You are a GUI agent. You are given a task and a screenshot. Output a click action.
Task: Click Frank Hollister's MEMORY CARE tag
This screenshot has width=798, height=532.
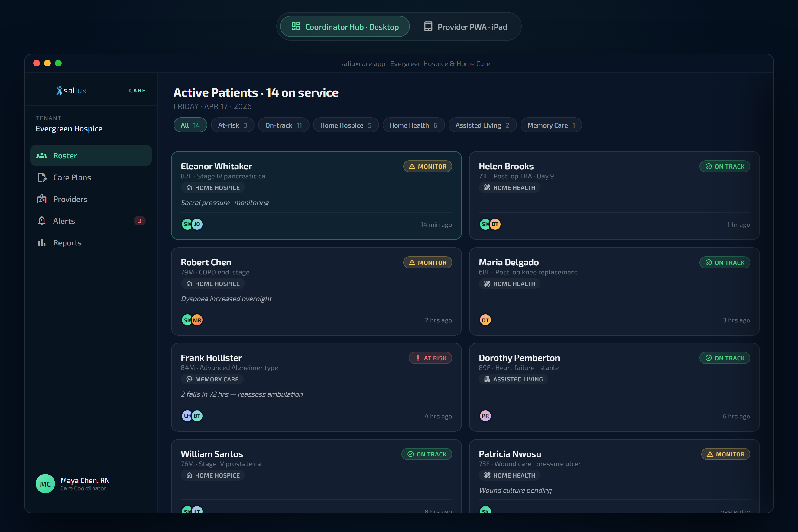point(212,379)
